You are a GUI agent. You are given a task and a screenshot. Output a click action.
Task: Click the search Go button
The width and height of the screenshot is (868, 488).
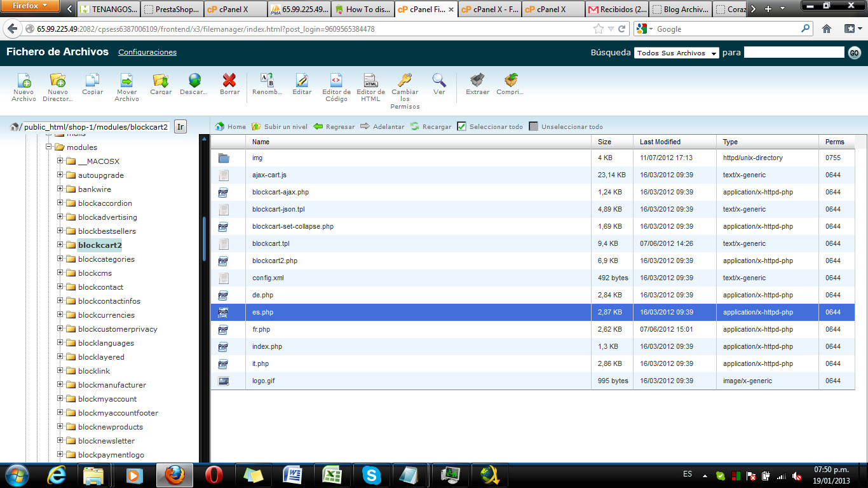855,53
